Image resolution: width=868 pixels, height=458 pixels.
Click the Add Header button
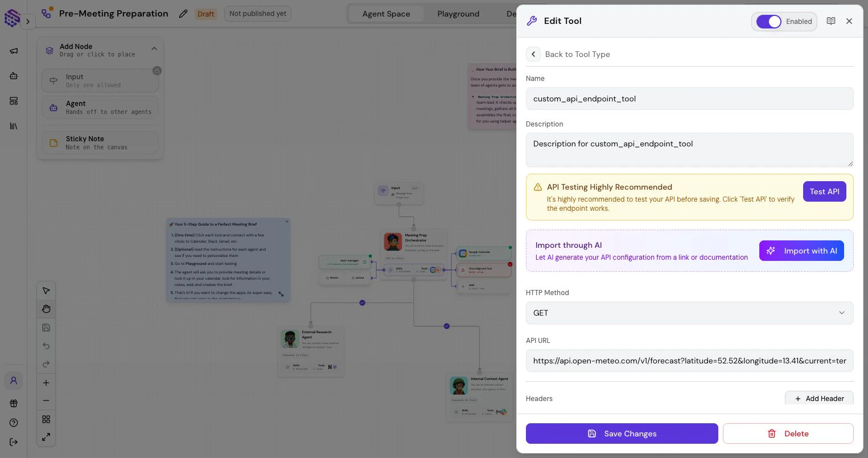(x=819, y=398)
